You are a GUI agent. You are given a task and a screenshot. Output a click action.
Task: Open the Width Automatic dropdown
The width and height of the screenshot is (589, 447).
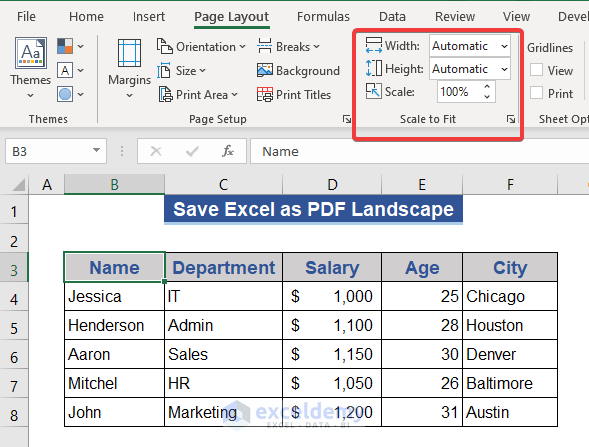coord(470,46)
